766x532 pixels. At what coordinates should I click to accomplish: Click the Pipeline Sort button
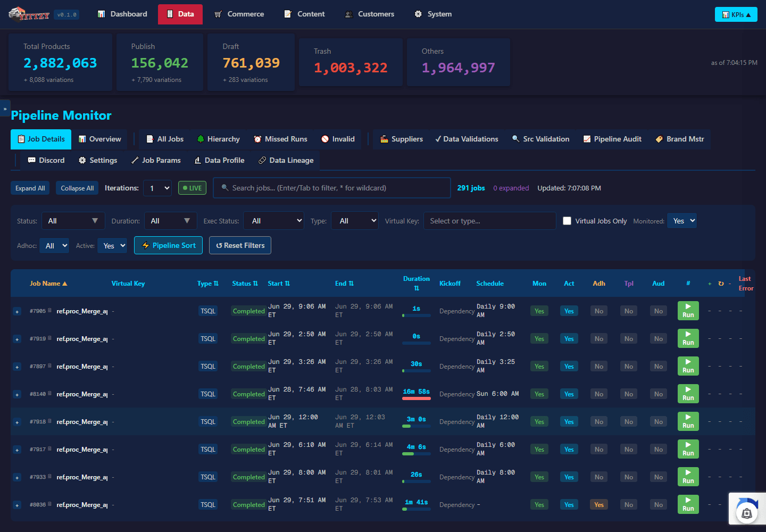(x=168, y=245)
